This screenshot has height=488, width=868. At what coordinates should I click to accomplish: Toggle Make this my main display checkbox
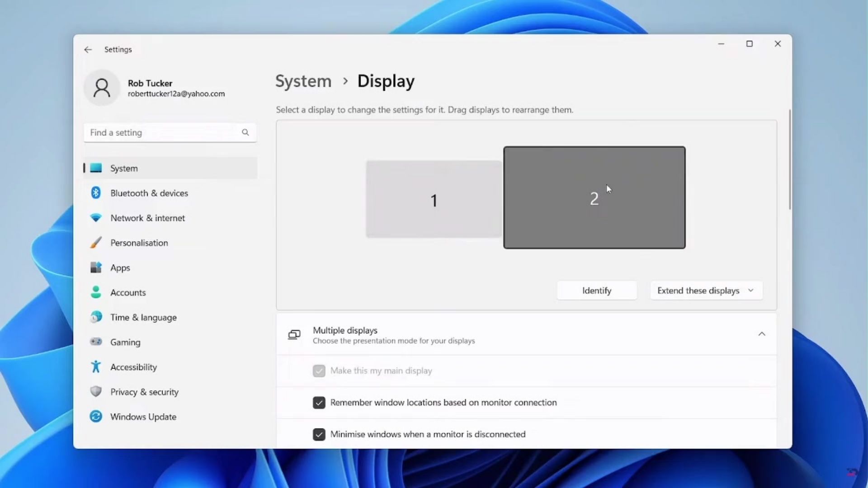(x=319, y=371)
